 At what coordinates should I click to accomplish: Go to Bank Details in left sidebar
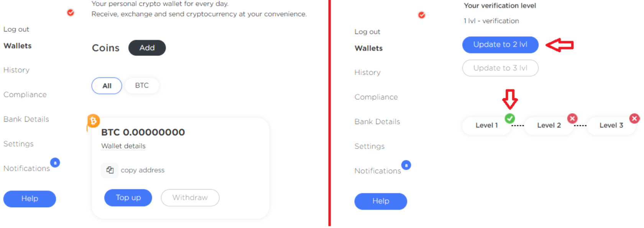coord(26,119)
